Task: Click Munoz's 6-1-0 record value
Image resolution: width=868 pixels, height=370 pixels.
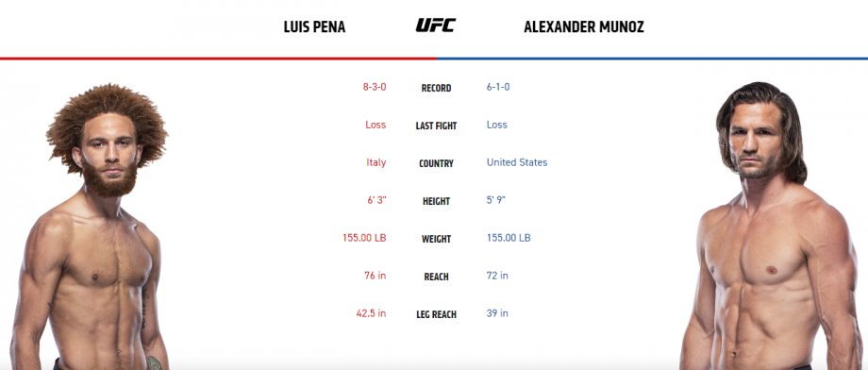Action: click(498, 87)
